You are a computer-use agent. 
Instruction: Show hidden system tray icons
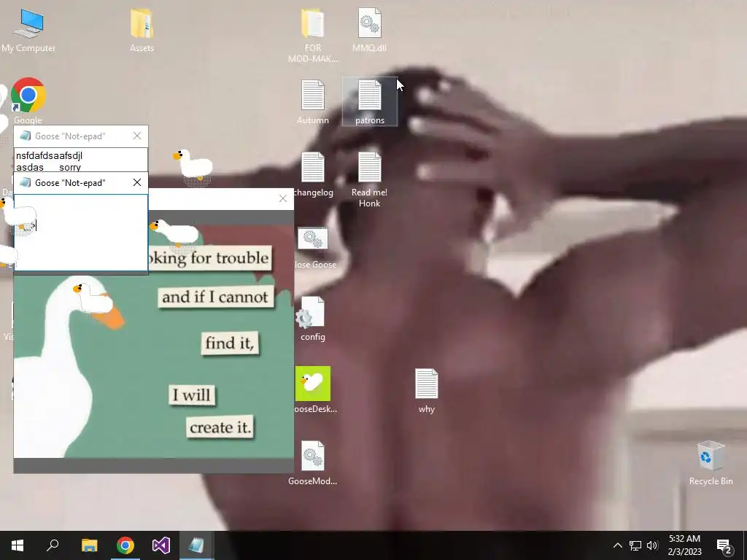(x=617, y=545)
